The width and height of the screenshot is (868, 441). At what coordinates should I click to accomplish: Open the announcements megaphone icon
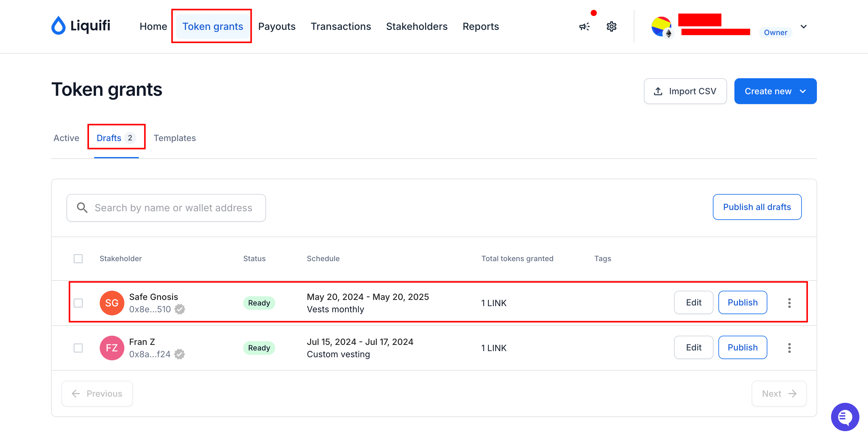pos(584,26)
